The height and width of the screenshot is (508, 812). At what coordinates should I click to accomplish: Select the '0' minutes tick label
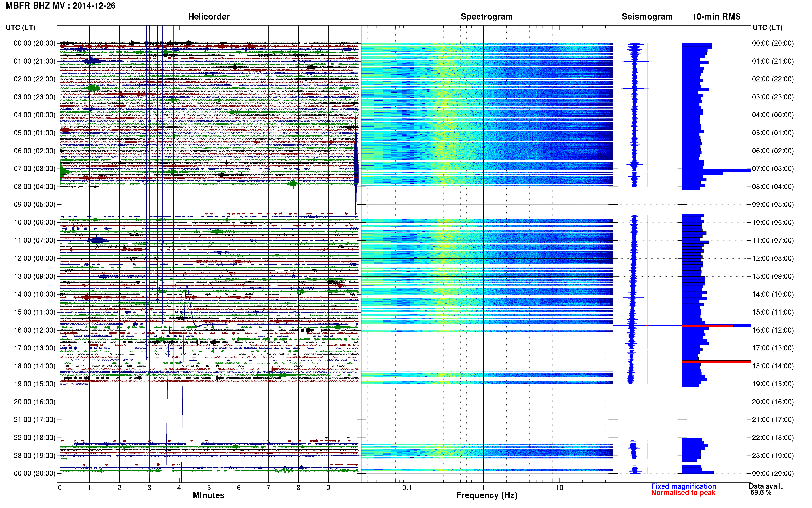click(x=60, y=488)
